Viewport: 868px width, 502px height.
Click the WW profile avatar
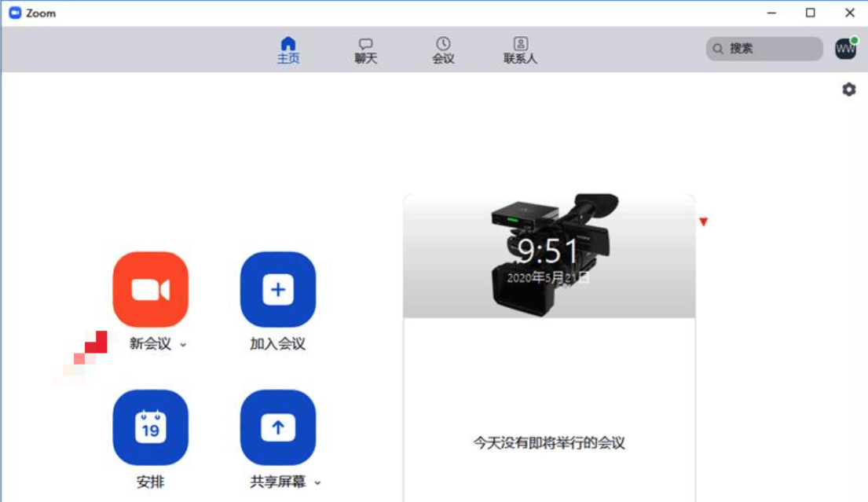pos(845,49)
